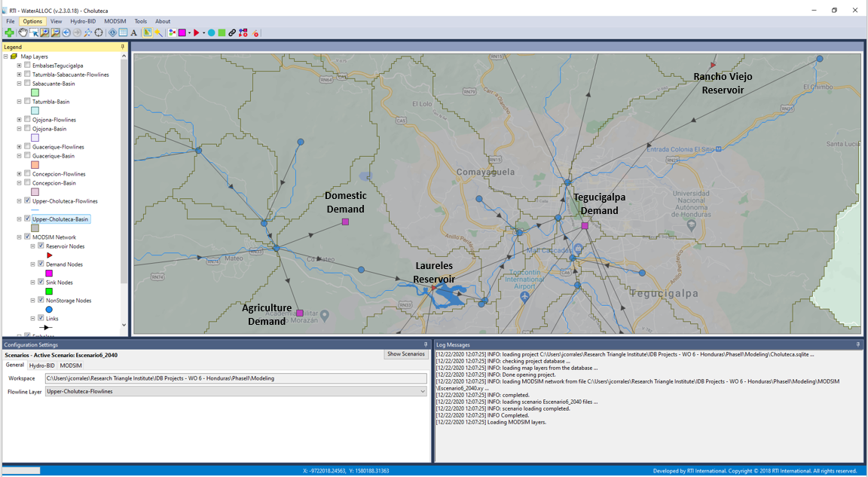Select the Ojojona-Basin layer name
This screenshot has height=477, width=868.
49,129
